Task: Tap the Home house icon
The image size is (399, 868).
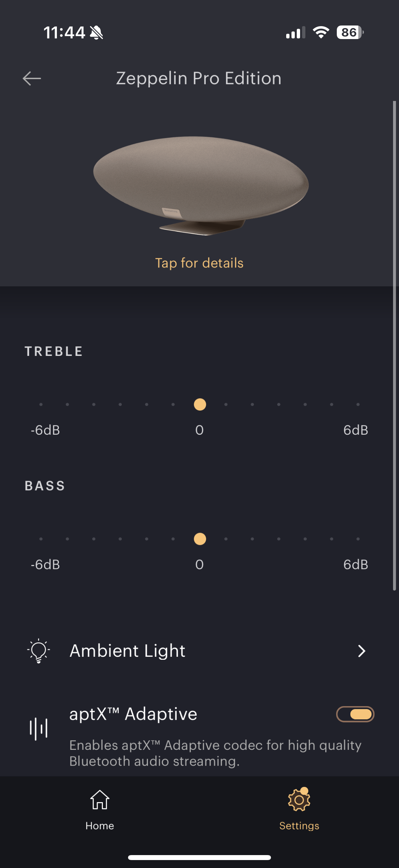Action: (100, 800)
